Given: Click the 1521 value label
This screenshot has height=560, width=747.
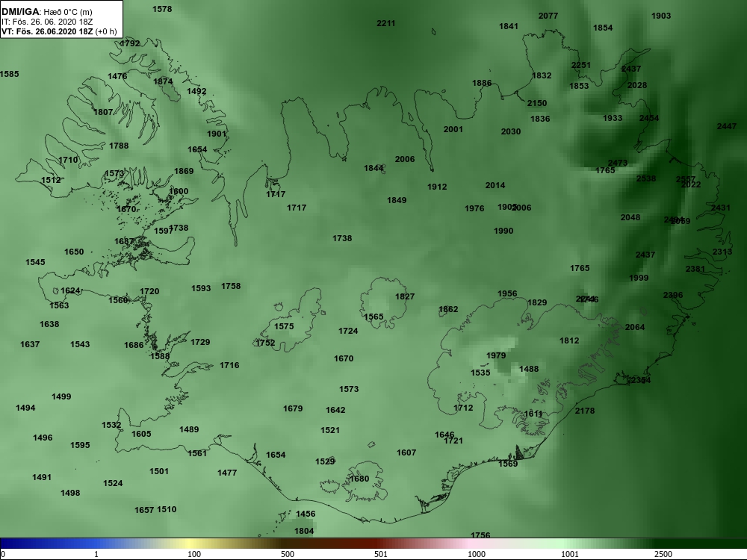Looking at the screenshot, I should [330, 430].
